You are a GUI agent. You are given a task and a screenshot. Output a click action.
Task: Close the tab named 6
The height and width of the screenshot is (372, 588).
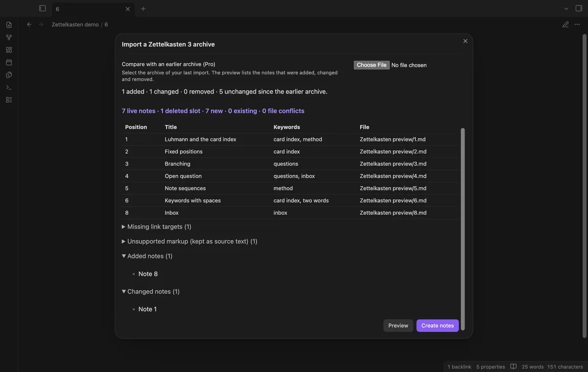coord(128,9)
